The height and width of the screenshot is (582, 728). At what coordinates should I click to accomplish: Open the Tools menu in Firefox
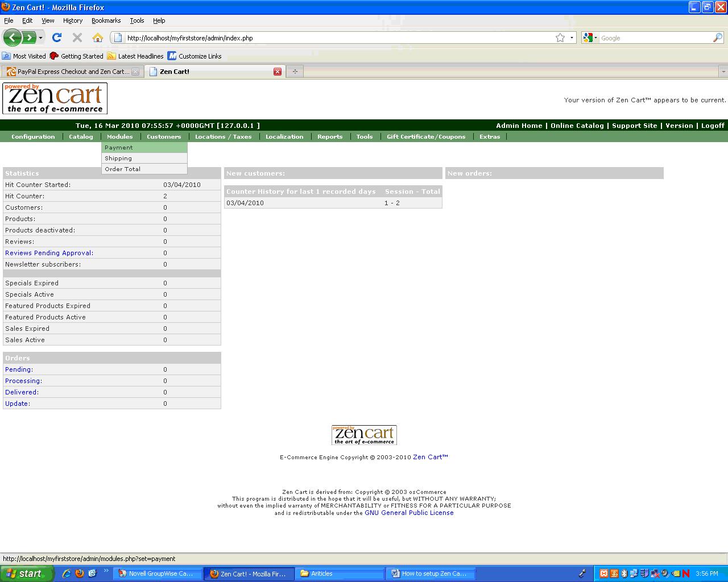pos(137,20)
